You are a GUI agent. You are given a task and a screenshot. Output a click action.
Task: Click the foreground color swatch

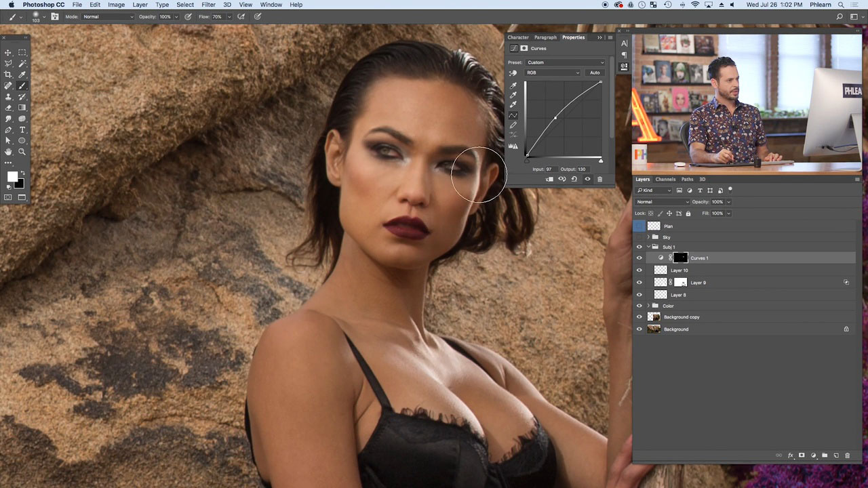12,176
